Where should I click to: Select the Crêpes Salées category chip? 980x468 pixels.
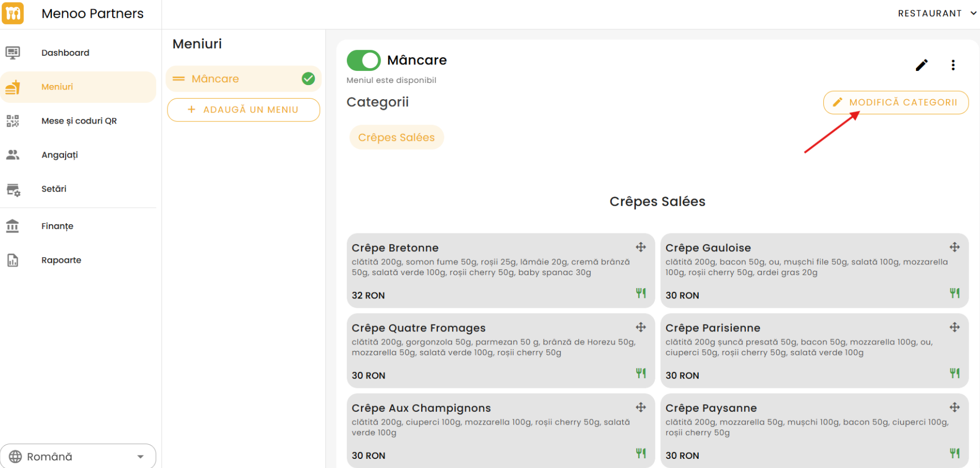[396, 138]
